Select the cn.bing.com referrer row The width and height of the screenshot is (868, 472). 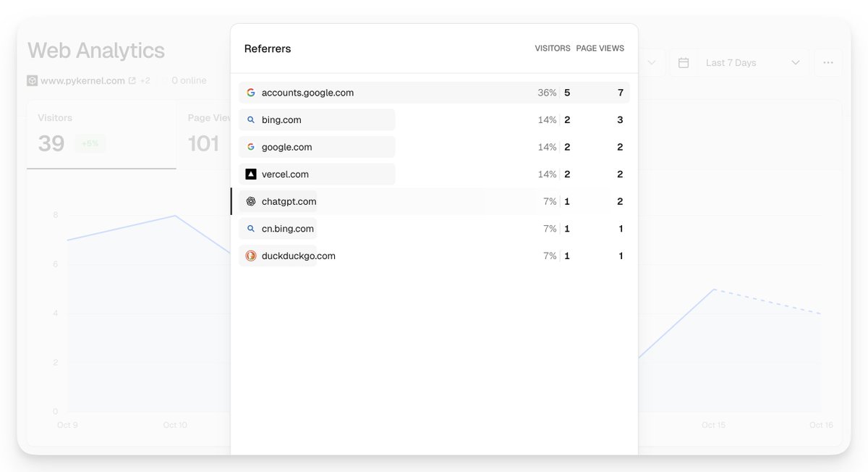[434, 229]
